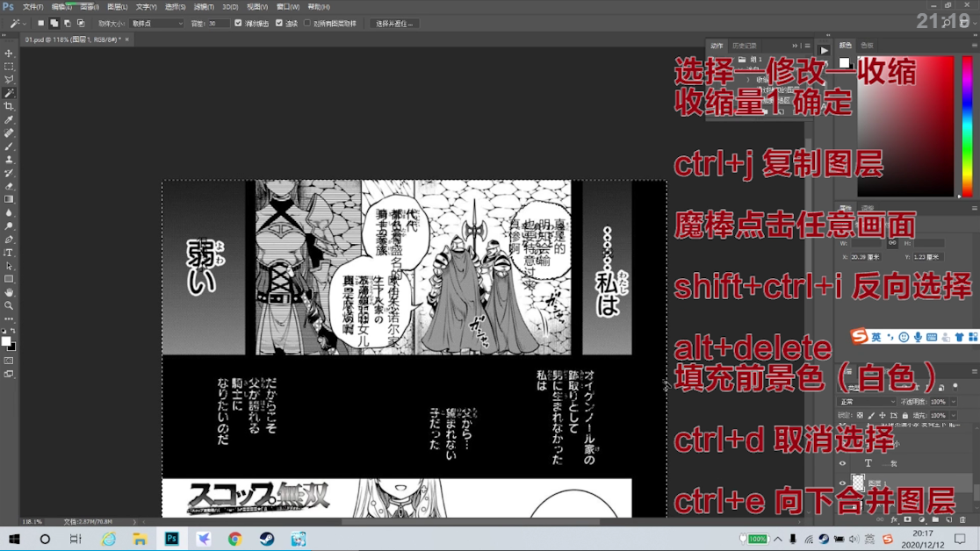
Task: Select the Healing Brush tool
Action: [x=9, y=133]
